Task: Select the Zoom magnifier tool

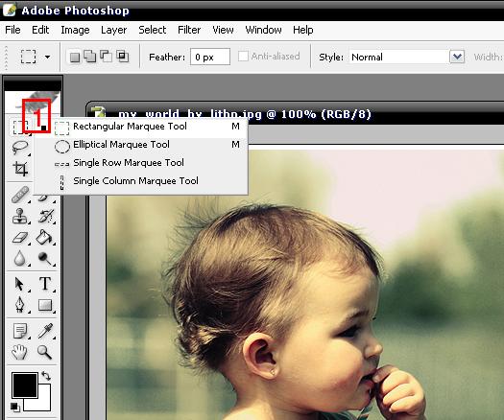Action: point(44,352)
